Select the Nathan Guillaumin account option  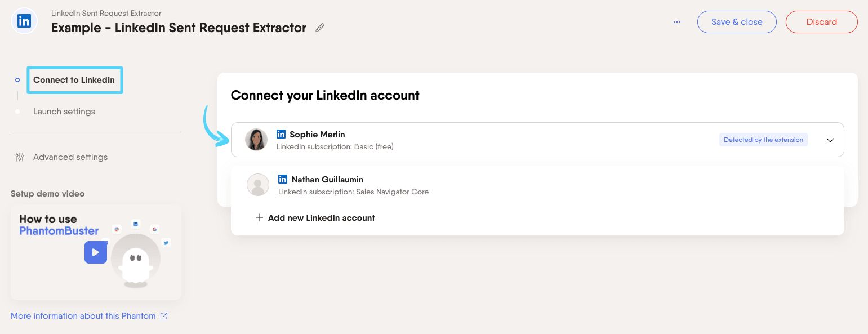coord(537,185)
